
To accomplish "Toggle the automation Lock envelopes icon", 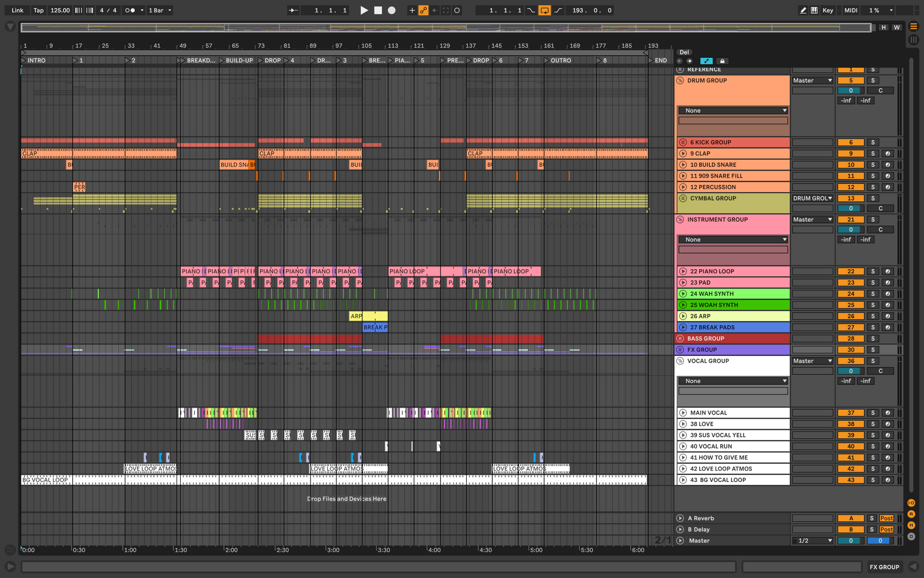I will click(722, 61).
